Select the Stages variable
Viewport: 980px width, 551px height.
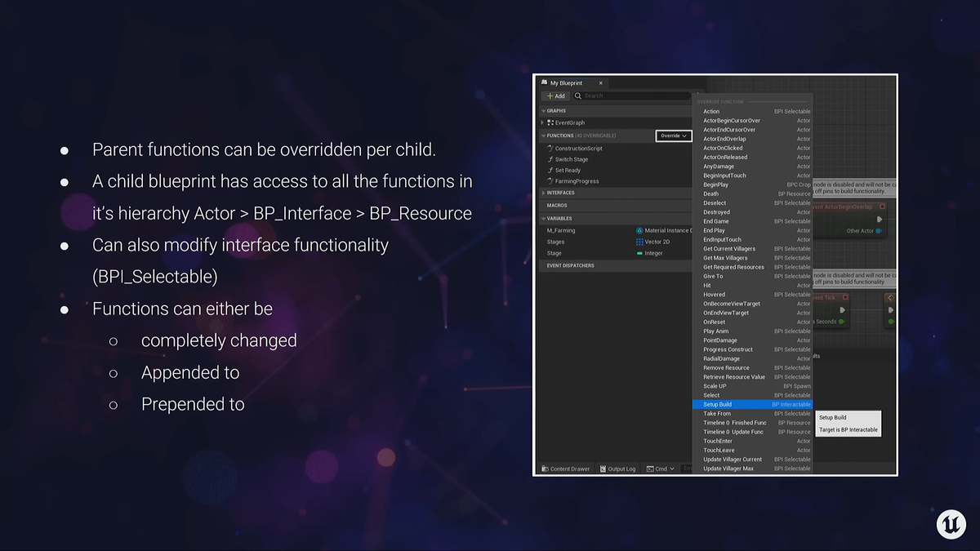(555, 242)
